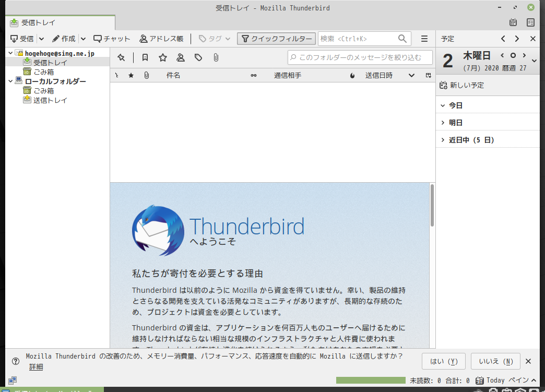Sort by the star column header
This screenshot has height=392, width=545.
[x=131, y=75]
